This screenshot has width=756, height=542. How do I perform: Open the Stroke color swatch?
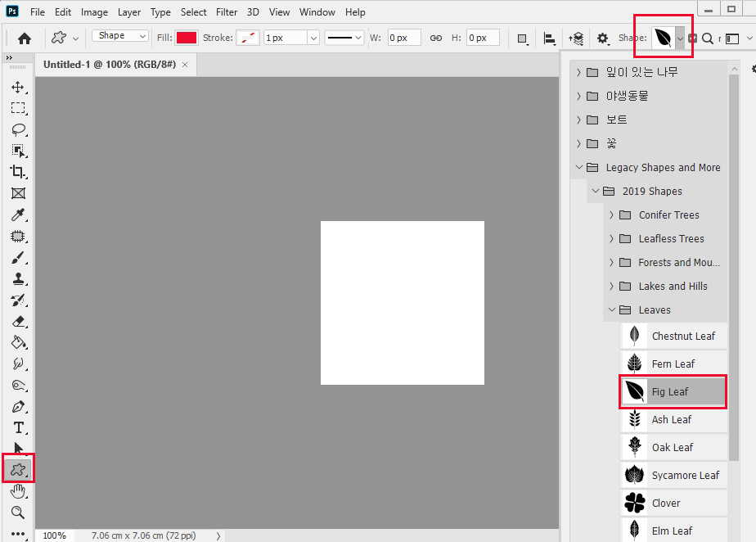(x=248, y=38)
